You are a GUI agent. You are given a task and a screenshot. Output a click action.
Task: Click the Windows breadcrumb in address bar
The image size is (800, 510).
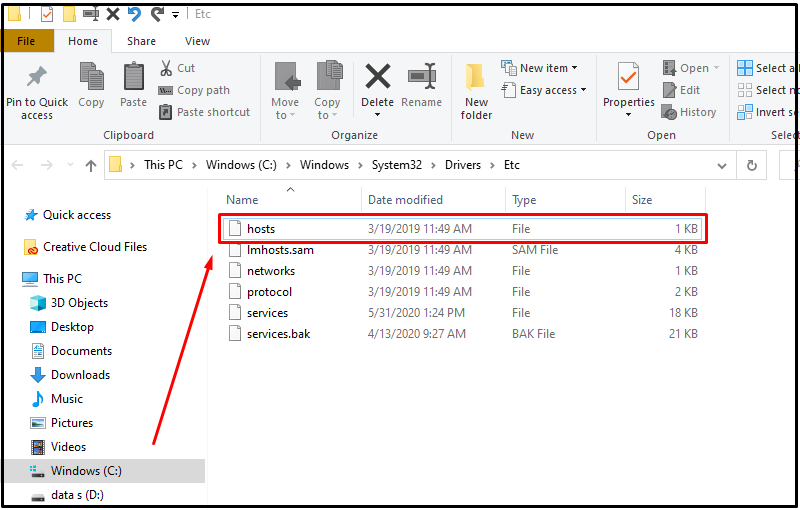(324, 165)
